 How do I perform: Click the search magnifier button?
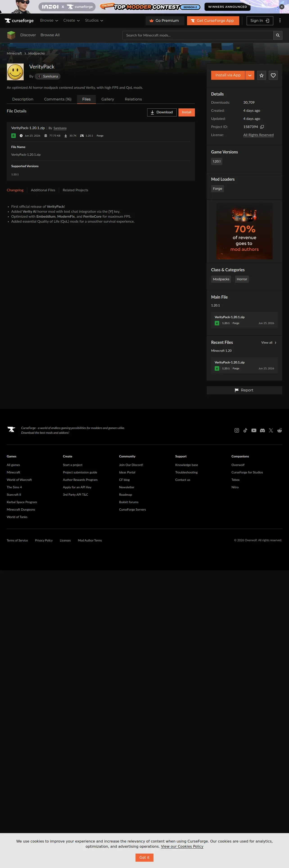tap(278, 35)
